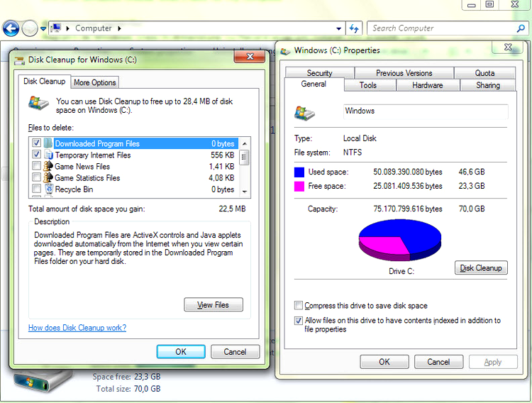Screen dimensions: 532x403
Task: Uncheck Downloaded Program Files checkbox
Action: coord(36,143)
